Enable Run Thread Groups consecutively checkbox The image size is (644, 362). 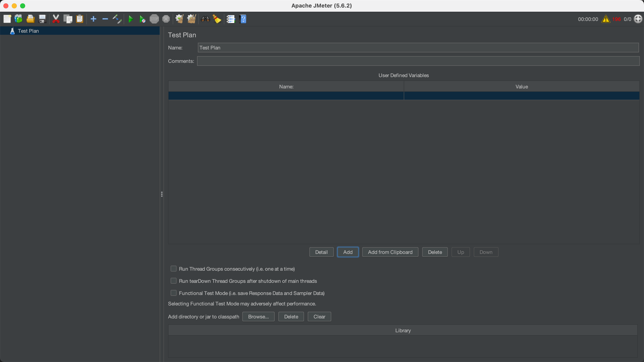coord(174,269)
